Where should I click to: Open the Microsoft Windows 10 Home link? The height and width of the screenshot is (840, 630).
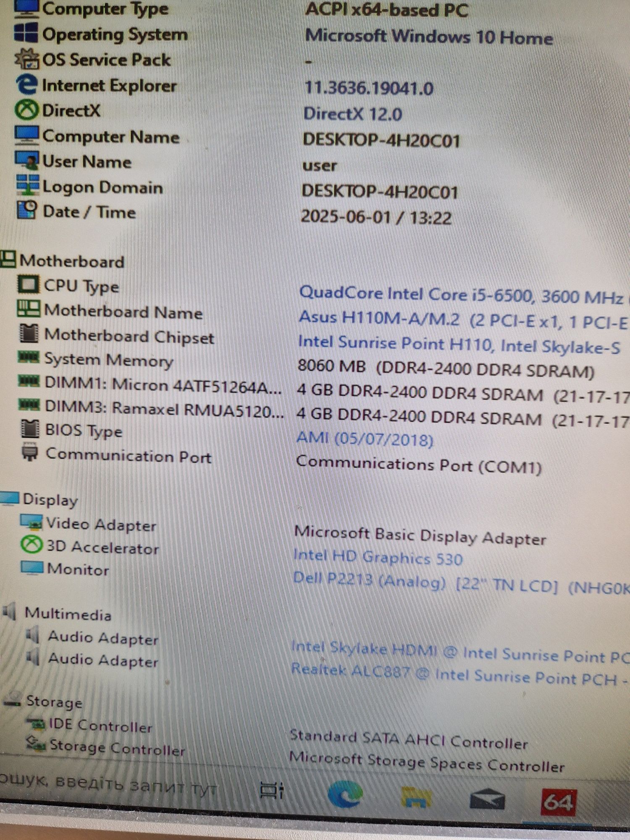point(429,37)
